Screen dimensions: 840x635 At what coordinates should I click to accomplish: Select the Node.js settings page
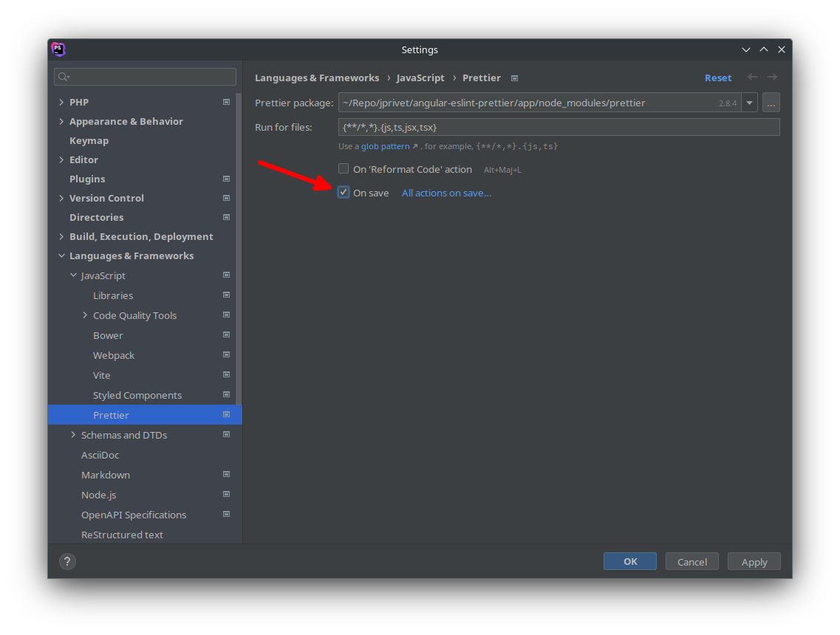[x=98, y=495]
